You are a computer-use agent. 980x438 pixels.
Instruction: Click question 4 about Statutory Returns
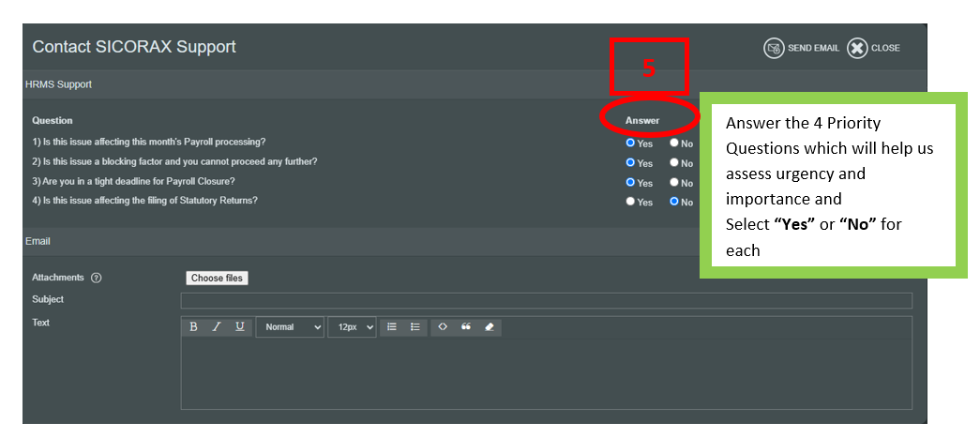point(144,202)
